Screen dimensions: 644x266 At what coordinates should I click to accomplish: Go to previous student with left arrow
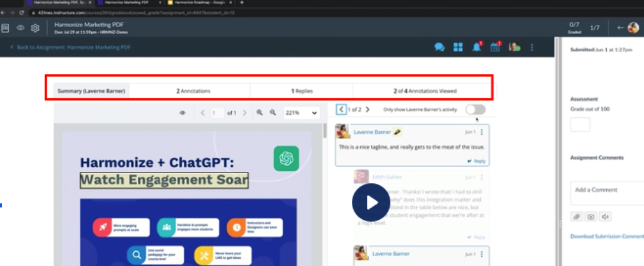click(x=620, y=28)
